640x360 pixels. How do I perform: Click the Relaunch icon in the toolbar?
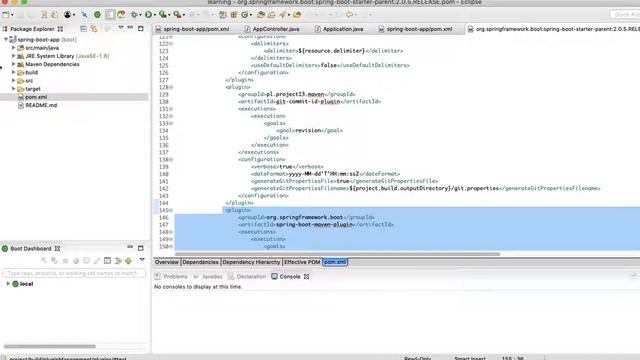pyautogui.click(x=121, y=15)
